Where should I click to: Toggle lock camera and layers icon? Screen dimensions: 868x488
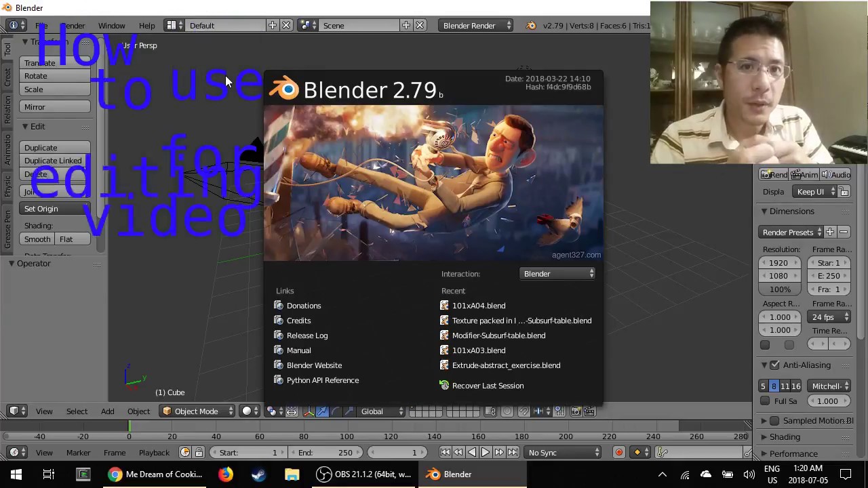(490, 411)
